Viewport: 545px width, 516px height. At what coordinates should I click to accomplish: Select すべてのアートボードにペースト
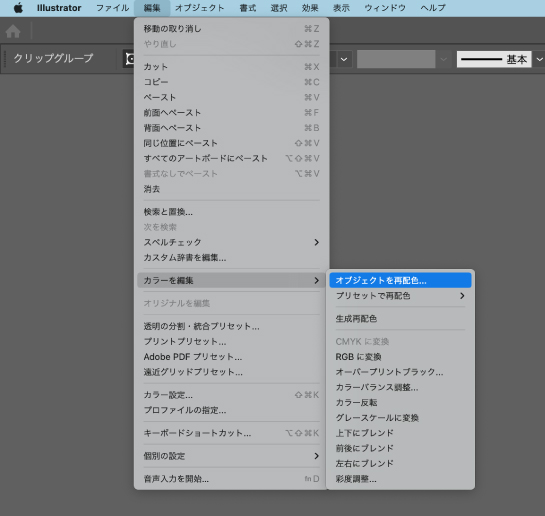[x=231, y=158]
